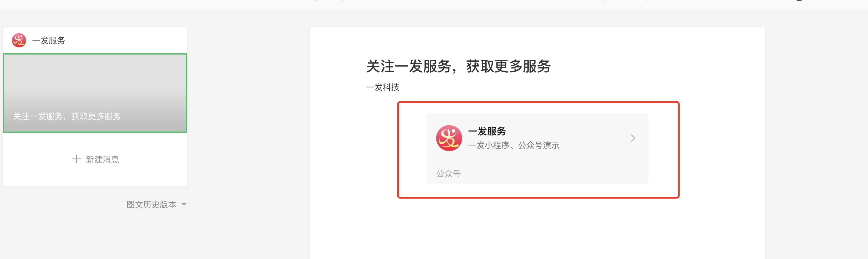Click the 公众号 label at the card bottom
868x259 pixels.
pyautogui.click(x=448, y=173)
